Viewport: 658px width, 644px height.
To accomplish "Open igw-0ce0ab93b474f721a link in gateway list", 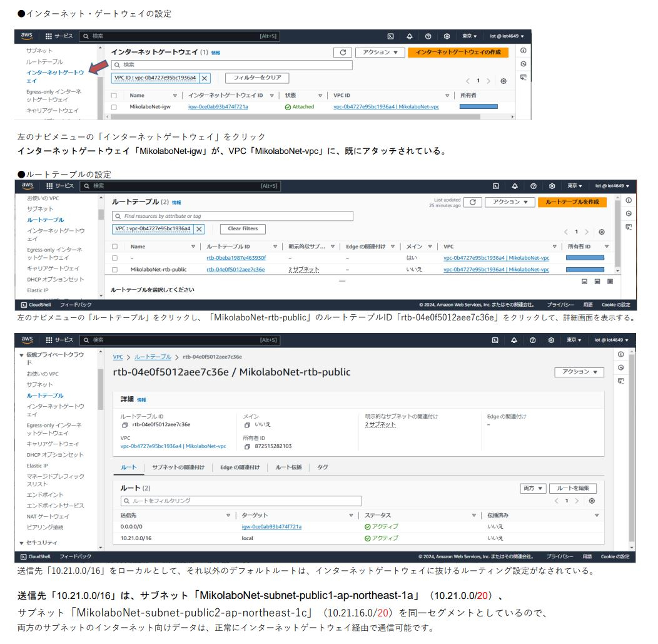I will [x=218, y=107].
